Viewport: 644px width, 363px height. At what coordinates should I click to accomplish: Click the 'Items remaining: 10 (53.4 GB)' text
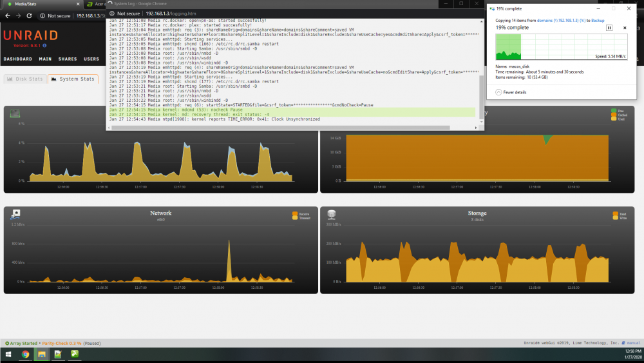click(x=521, y=77)
